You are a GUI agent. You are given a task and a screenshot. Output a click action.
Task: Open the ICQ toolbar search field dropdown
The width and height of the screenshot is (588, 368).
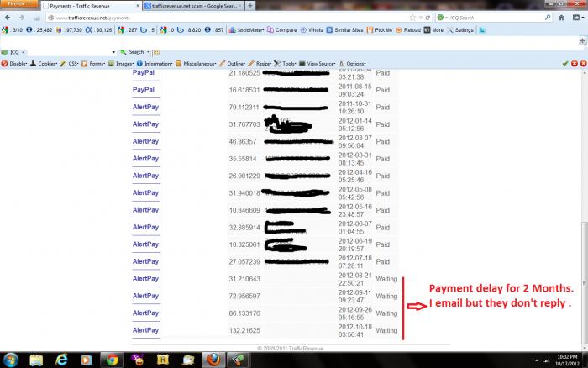[113, 52]
